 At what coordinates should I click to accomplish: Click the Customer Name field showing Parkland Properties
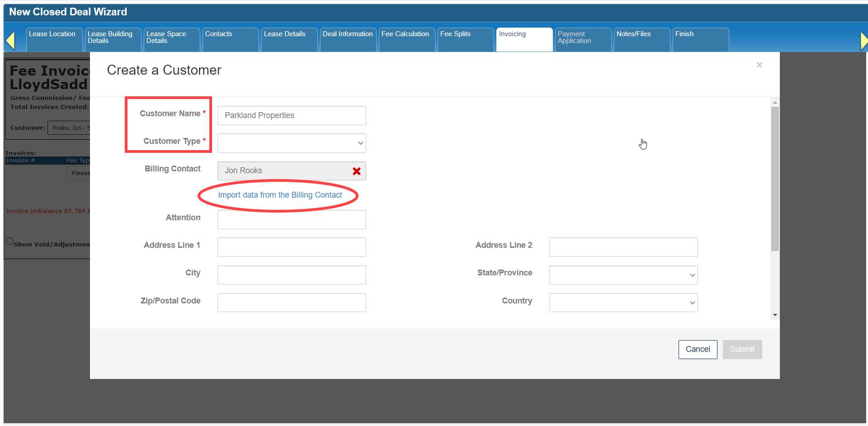[292, 115]
